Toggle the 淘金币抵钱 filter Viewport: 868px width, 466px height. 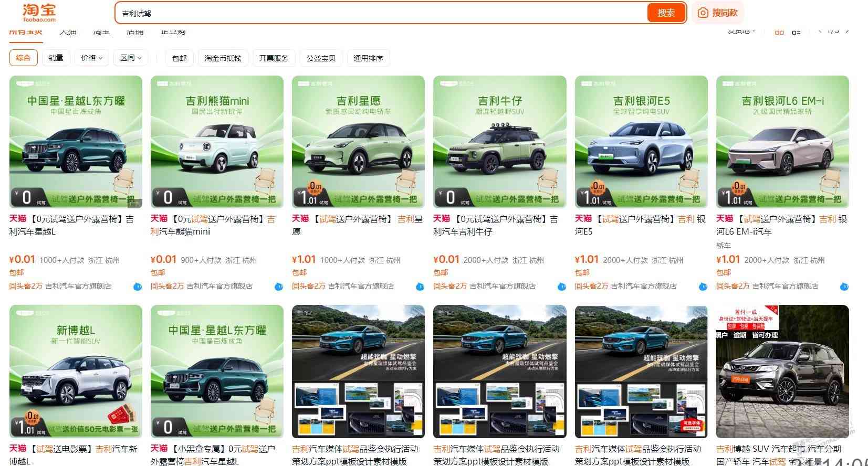point(223,58)
